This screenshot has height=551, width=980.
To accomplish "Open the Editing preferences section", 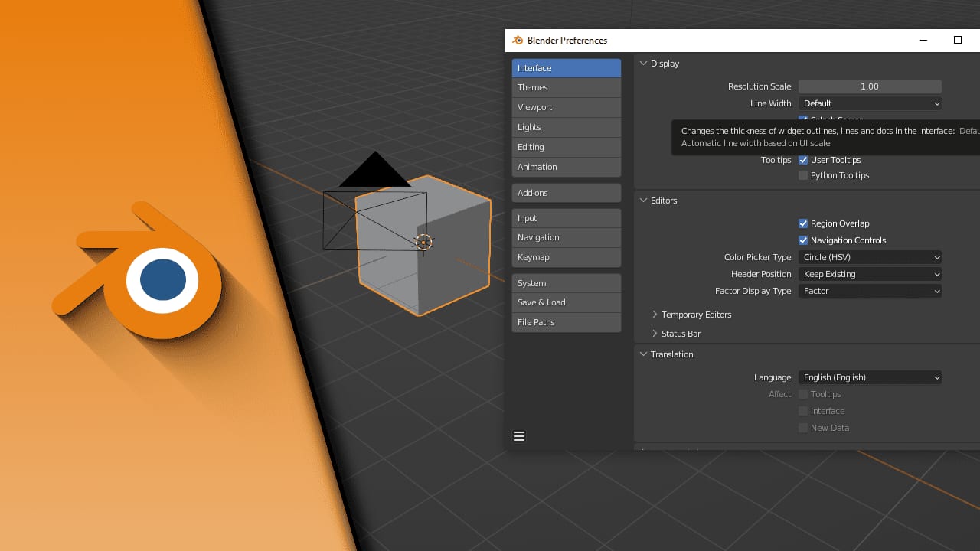I will (x=567, y=147).
